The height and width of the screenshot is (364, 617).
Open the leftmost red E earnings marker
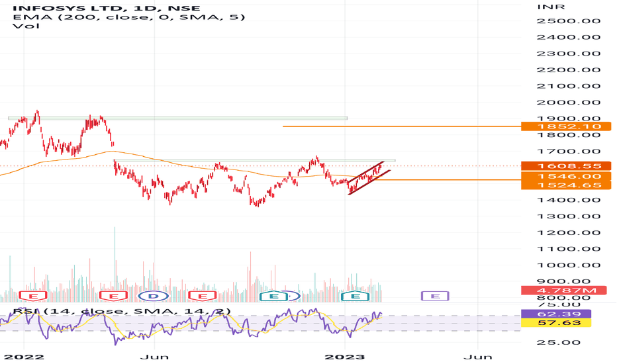point(34,296)
